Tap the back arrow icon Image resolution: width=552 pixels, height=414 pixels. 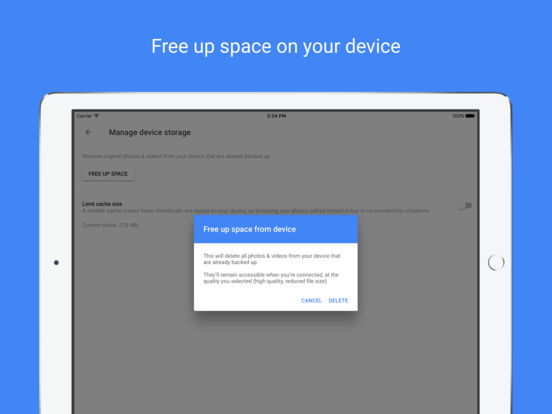click(88, 132)
